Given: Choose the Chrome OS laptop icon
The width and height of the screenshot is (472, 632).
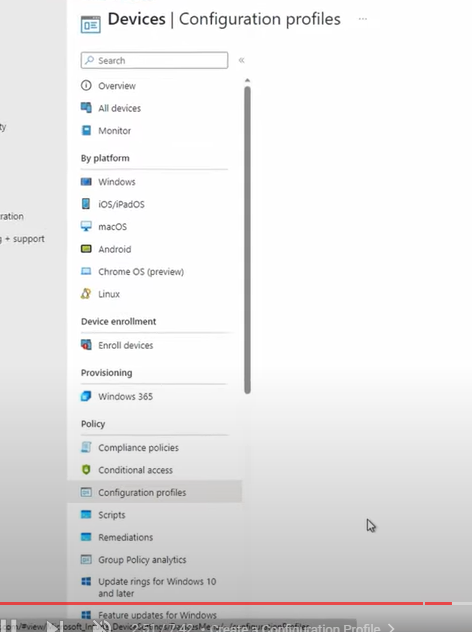Looking at the screenshot, I should [x=86, y=271].
